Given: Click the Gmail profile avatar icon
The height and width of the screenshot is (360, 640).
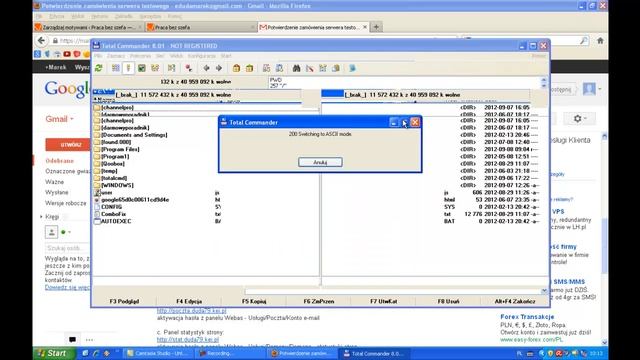Looking at the screenshot, I should coord(589,89).
